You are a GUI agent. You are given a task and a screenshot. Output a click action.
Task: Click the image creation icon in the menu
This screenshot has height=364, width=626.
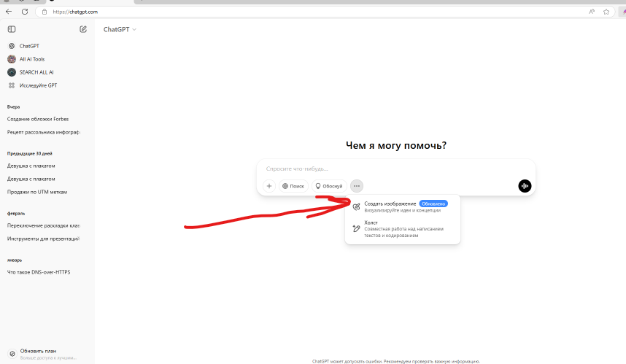pyautogui.click(x=357, y=206)
